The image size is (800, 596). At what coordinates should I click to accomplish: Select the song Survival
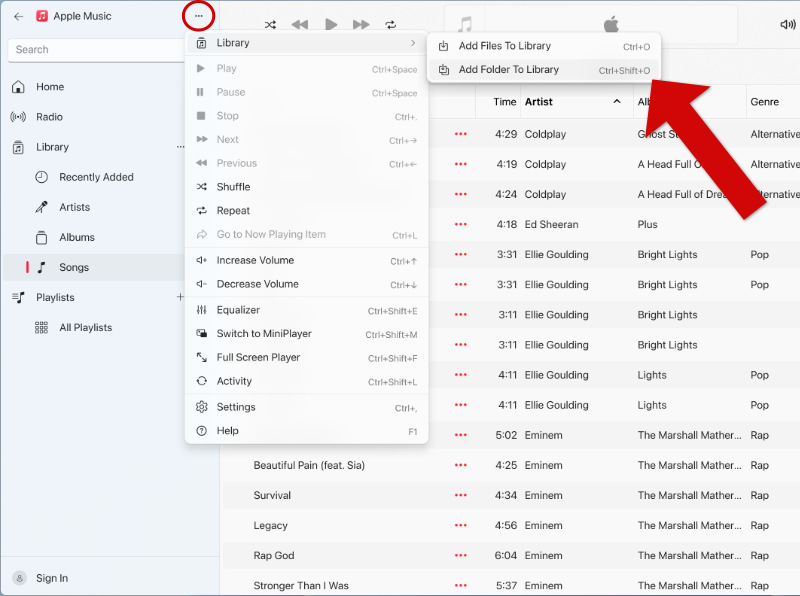coord(272,495)
